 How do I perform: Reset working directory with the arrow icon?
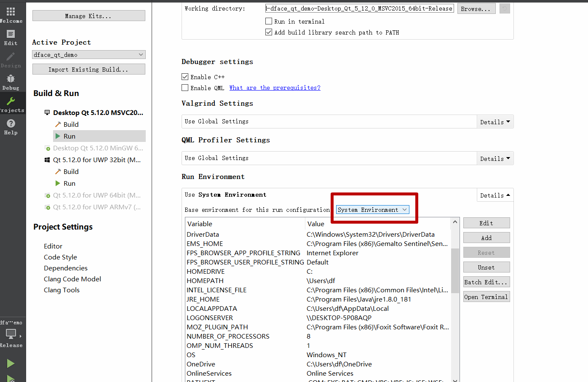point(504,8)
